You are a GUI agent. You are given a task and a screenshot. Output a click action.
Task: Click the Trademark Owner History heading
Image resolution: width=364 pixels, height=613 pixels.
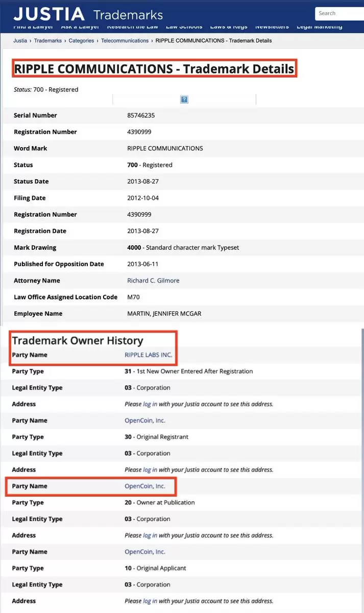pyautogui.click(x=78, y=340)
